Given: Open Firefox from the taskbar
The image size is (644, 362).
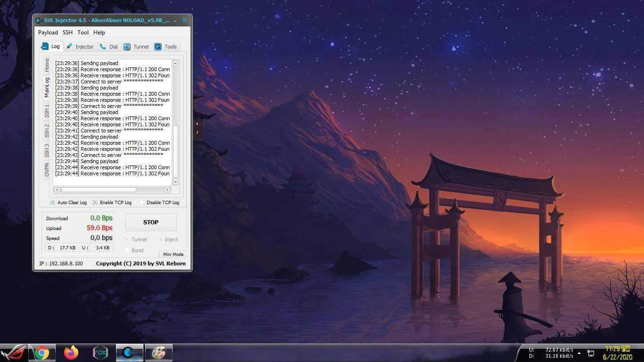Looking at the screenshot, I should click(71, 353).
